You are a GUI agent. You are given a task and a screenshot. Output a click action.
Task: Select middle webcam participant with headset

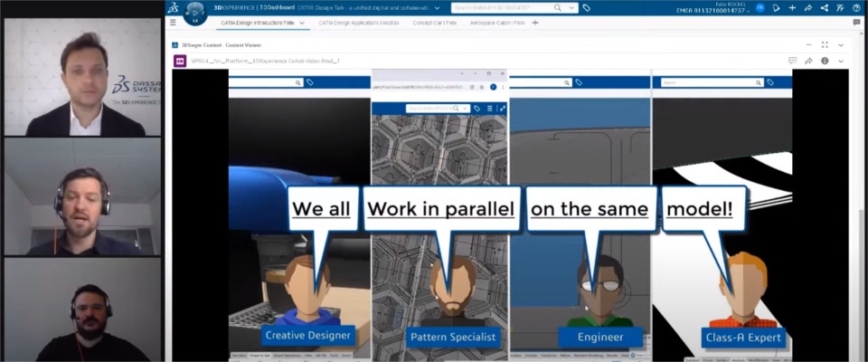82,196
